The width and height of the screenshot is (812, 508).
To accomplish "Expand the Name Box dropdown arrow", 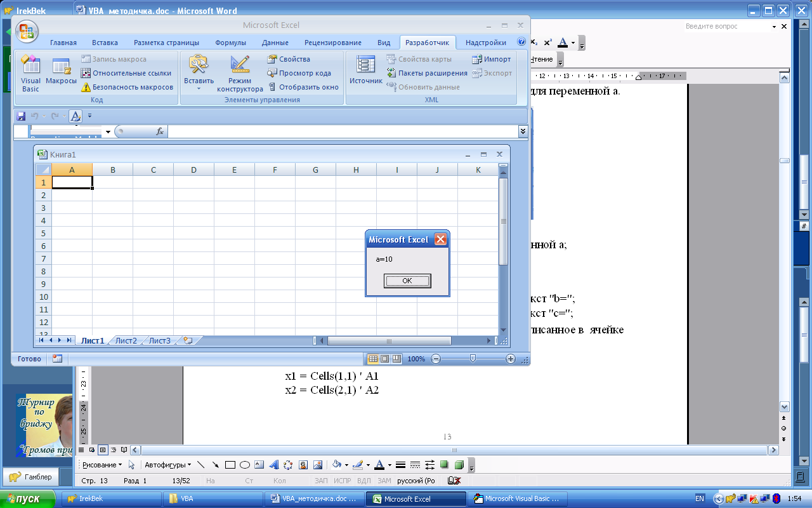I will [x=108, y=131].
